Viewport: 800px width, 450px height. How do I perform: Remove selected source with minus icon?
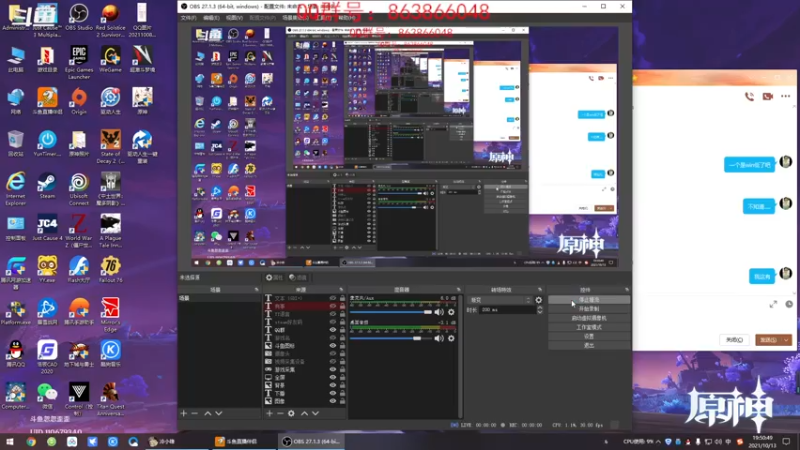(280, 413)
